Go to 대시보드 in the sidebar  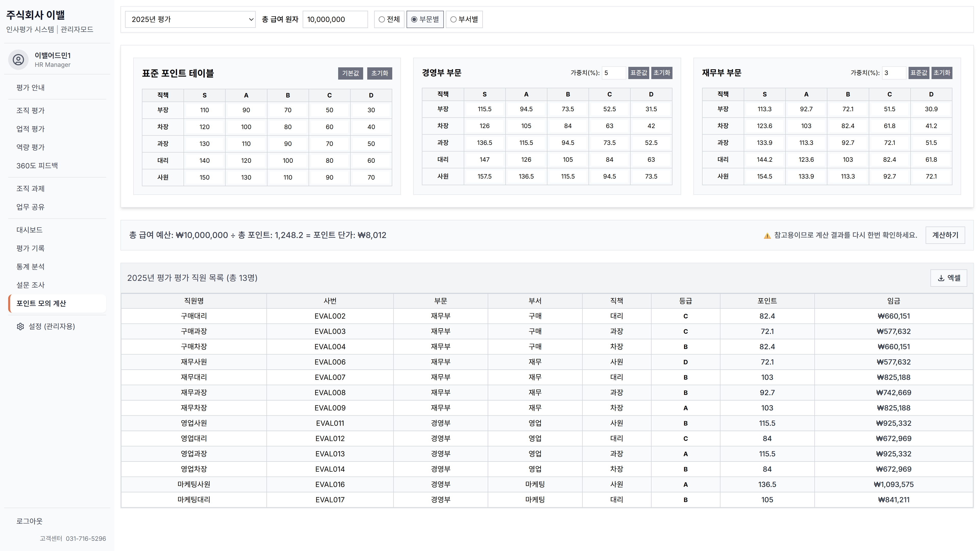pyautogui.click(x=29, y=230)
